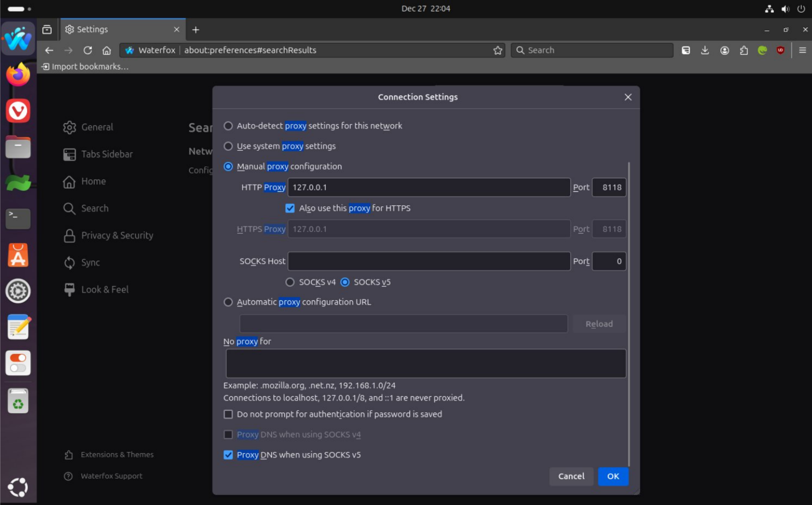Reload the page with refresh icon
812x505 pixels.
coord(88,50)
